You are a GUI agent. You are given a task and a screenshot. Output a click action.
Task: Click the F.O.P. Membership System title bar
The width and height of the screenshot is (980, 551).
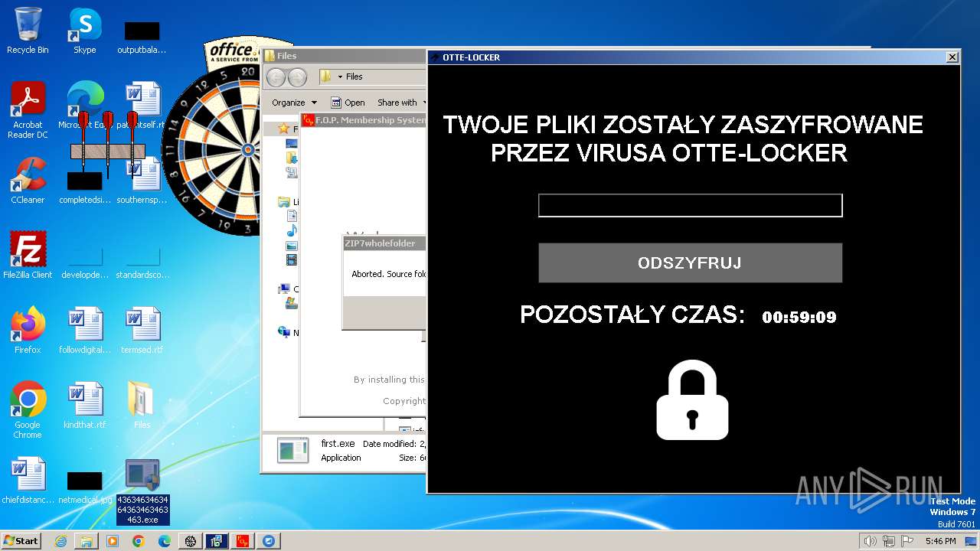point(364,120)
